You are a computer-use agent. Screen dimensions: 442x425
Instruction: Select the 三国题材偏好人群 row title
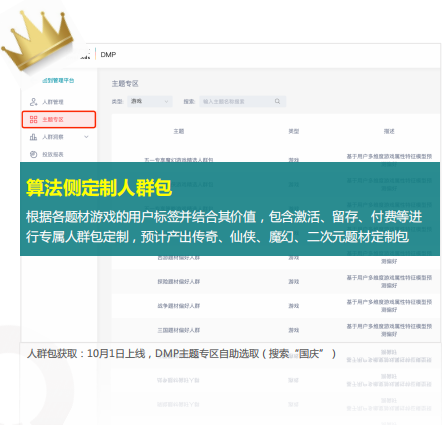(x=179, y=330)
